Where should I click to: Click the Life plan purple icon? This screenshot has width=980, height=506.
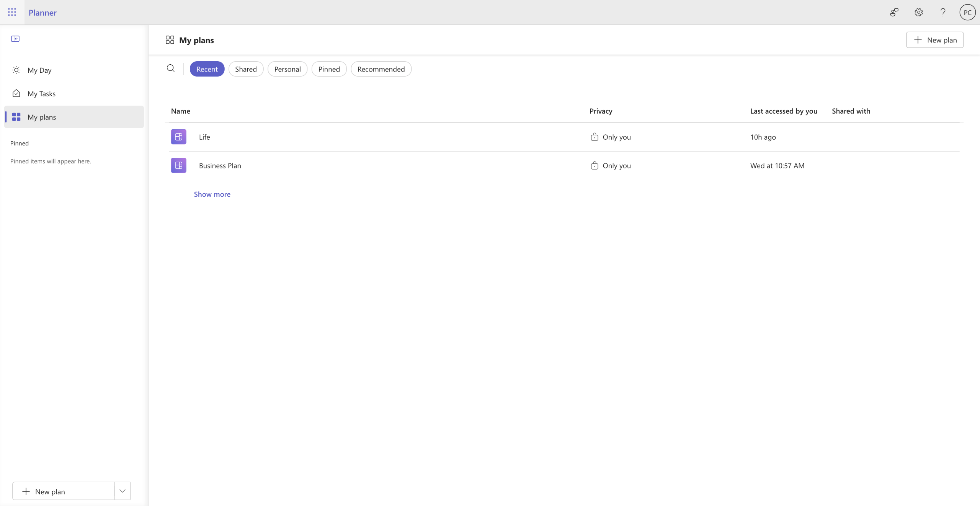pos(178,137)
